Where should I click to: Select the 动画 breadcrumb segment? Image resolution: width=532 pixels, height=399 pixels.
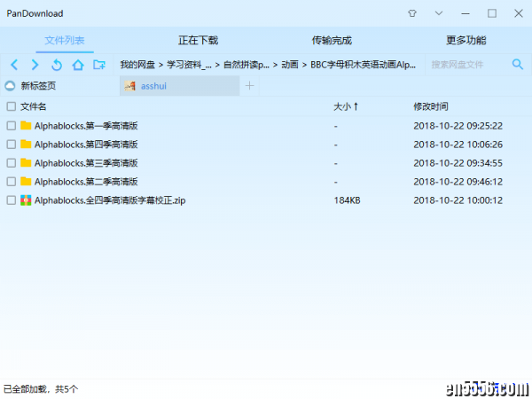coord(289,65)
